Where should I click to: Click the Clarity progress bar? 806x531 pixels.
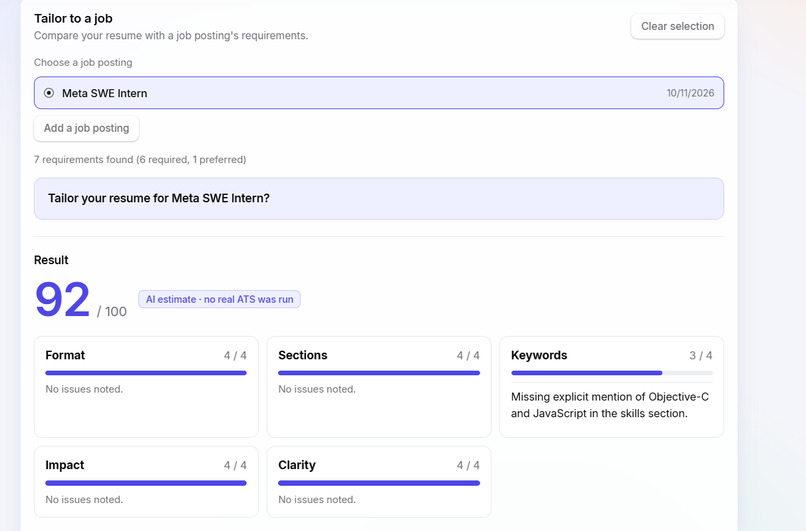(x=379, y=483)
